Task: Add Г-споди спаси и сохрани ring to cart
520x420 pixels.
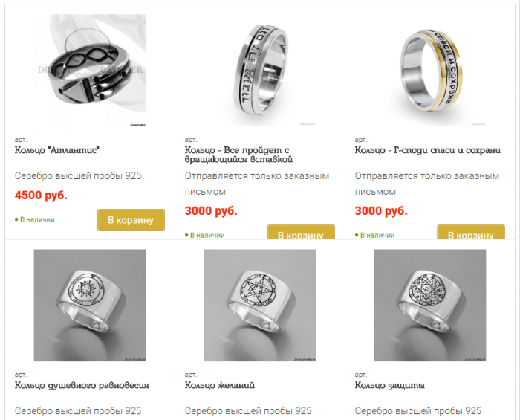Action: 471,232
